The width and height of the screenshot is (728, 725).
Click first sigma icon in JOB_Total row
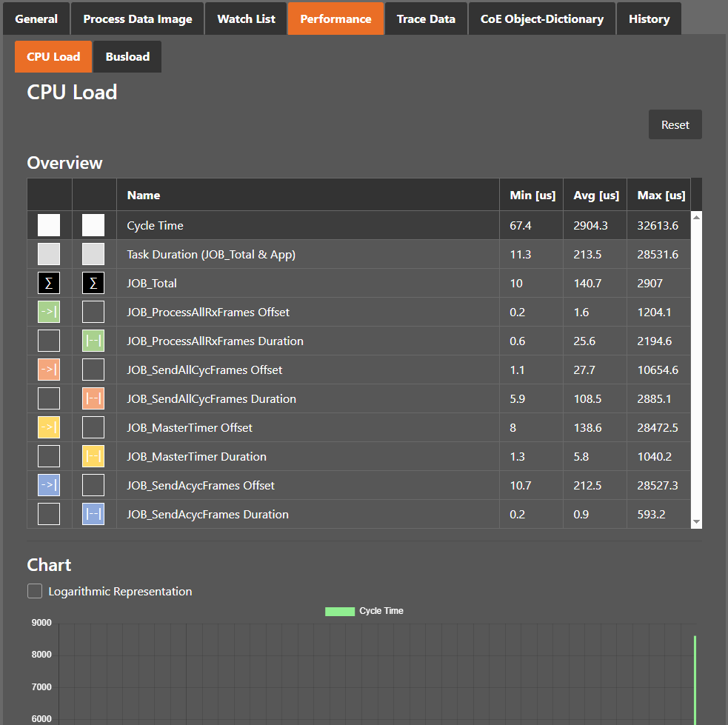pos(49,283)
